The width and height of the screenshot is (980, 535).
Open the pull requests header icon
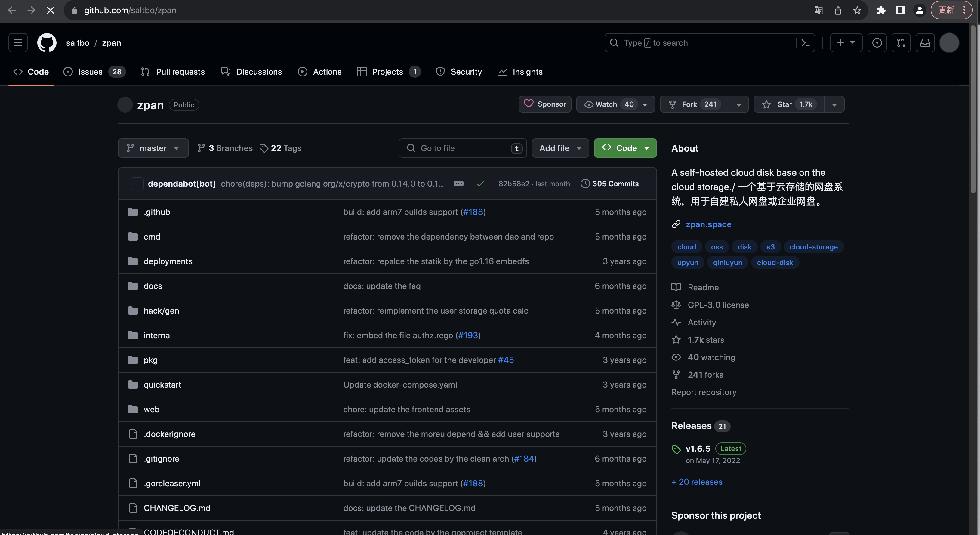point(901,43)
